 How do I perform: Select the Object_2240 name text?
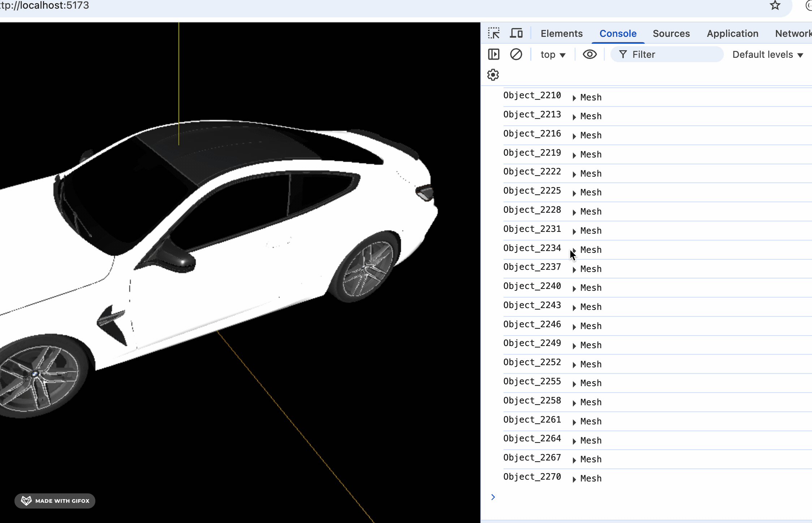(532, 286)
